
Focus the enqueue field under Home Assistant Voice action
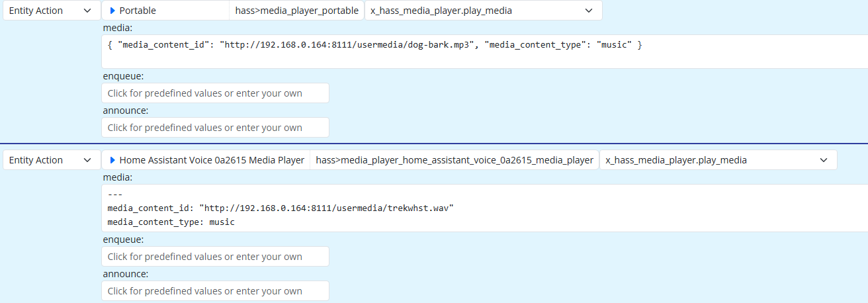(215, 257)
